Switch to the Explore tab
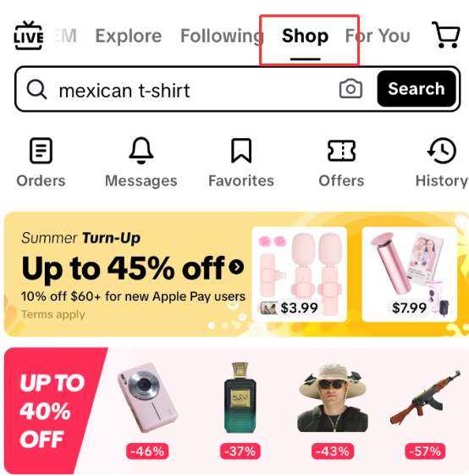The image size is (469, 476). [129, 36]
